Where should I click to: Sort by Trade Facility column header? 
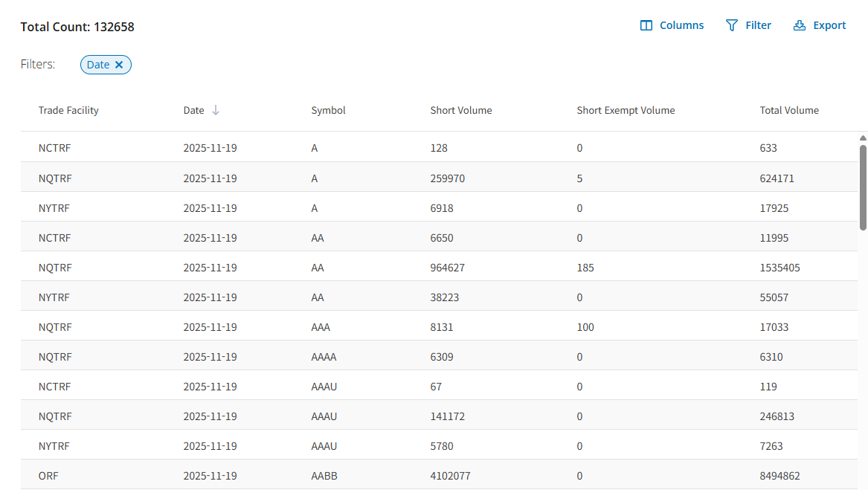click(x=68, y=110)
